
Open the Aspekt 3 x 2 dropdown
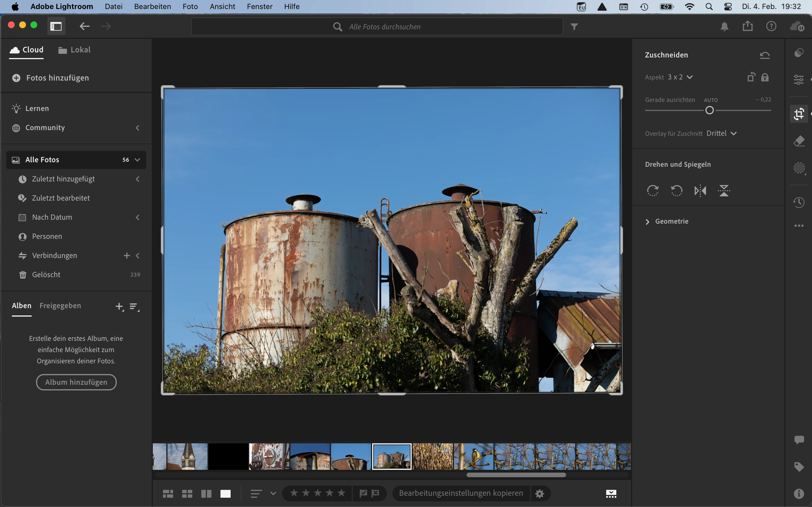tap(680, 77)
